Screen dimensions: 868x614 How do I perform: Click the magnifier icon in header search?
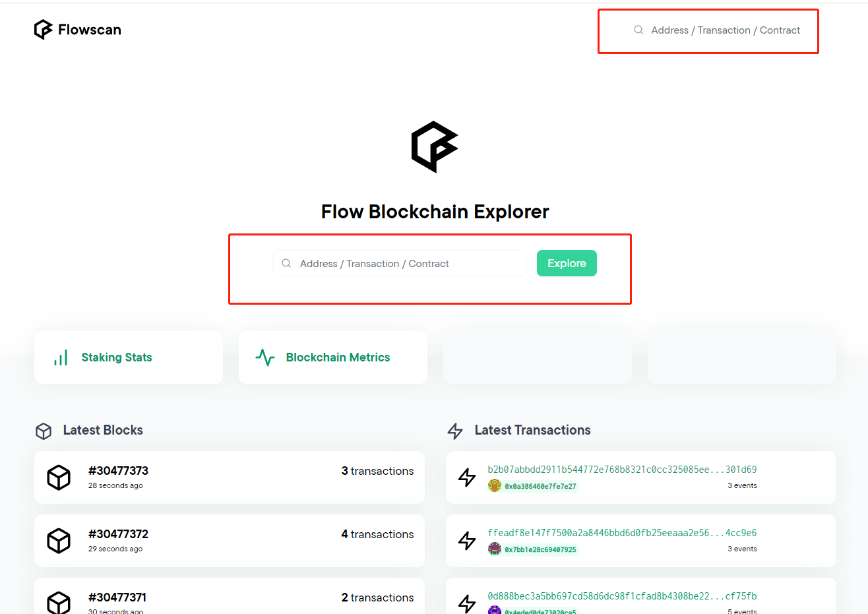pos(638,30)
